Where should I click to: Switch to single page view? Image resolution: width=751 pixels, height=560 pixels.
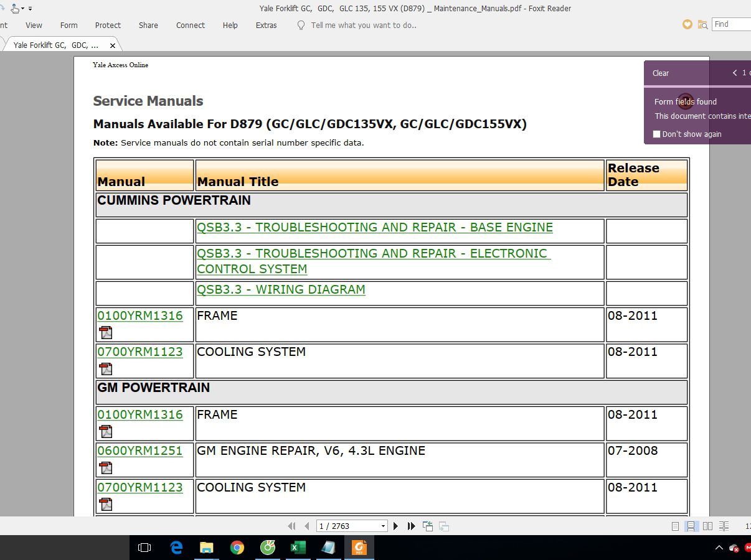(675, 526)
